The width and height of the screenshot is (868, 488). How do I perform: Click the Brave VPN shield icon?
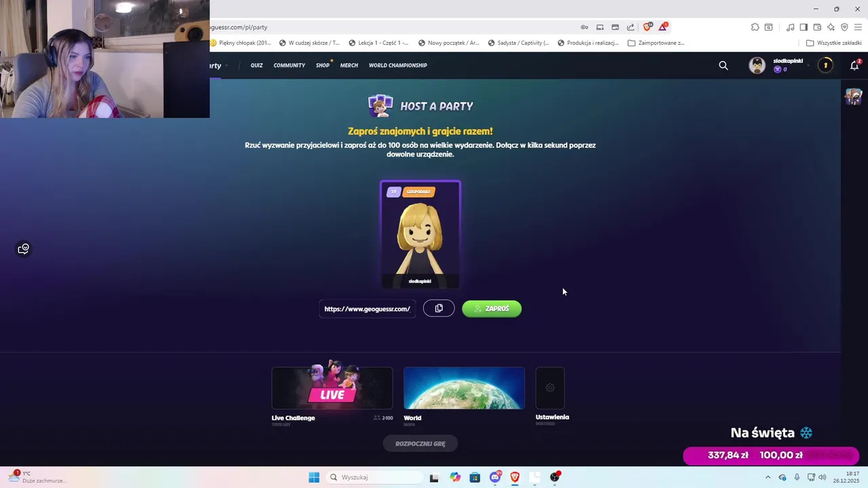pos(844,27)
